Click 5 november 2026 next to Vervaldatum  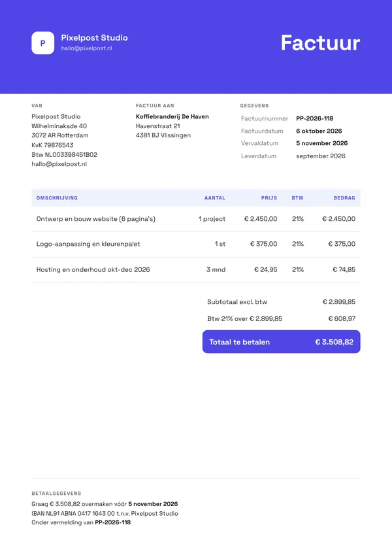click(x=322, y=143)
